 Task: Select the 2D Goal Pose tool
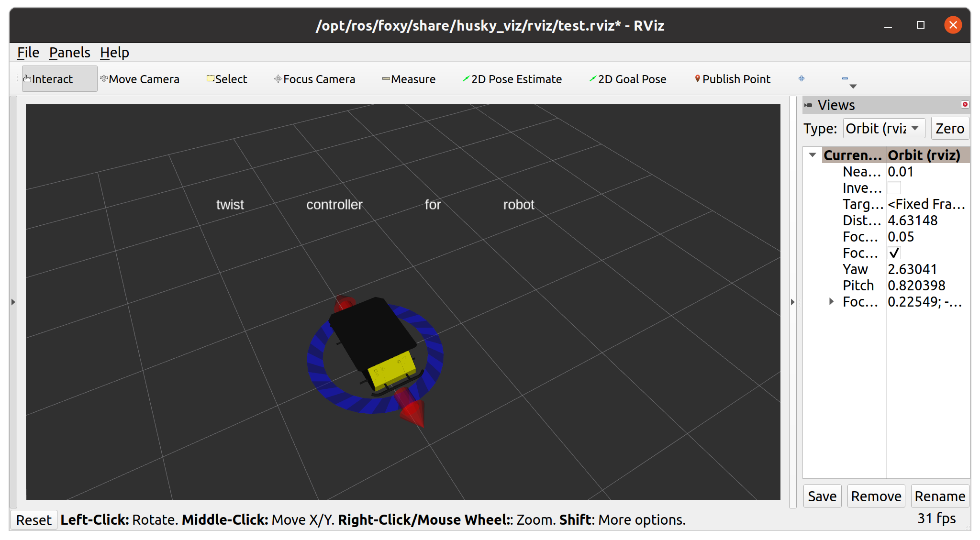628,79
